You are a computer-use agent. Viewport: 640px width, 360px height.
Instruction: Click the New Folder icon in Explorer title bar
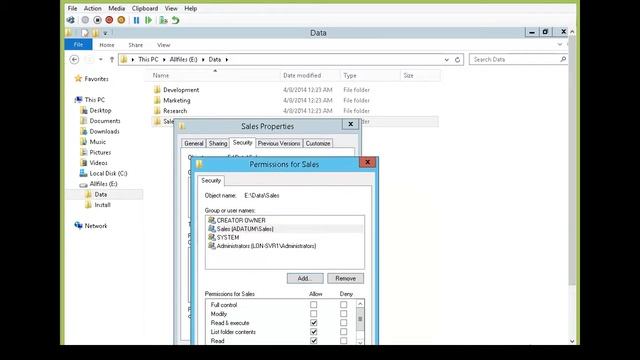pos(96,33)
